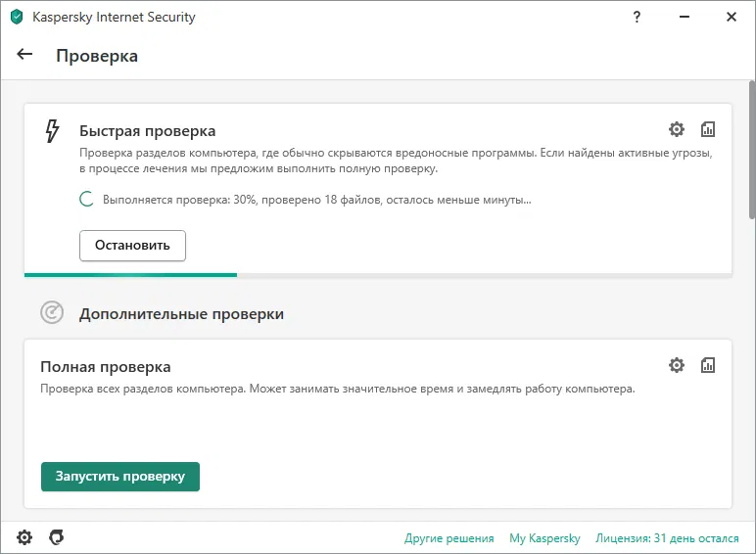Open help with the question mark button
The width and height of the screenshot is (756, 554).
click(x=638, y=17)
